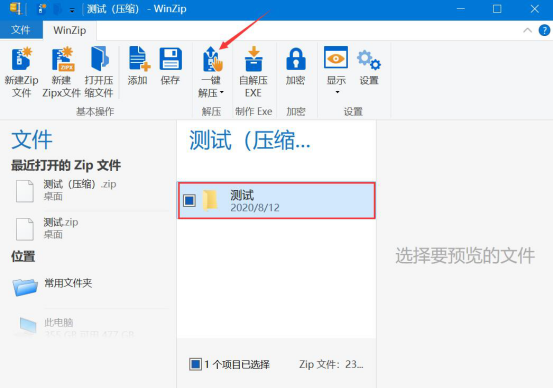This screenshot has height=388, width=554.
Task: Click the 最近打开的 Zip 文件 heading
Action: pos(66,165)
